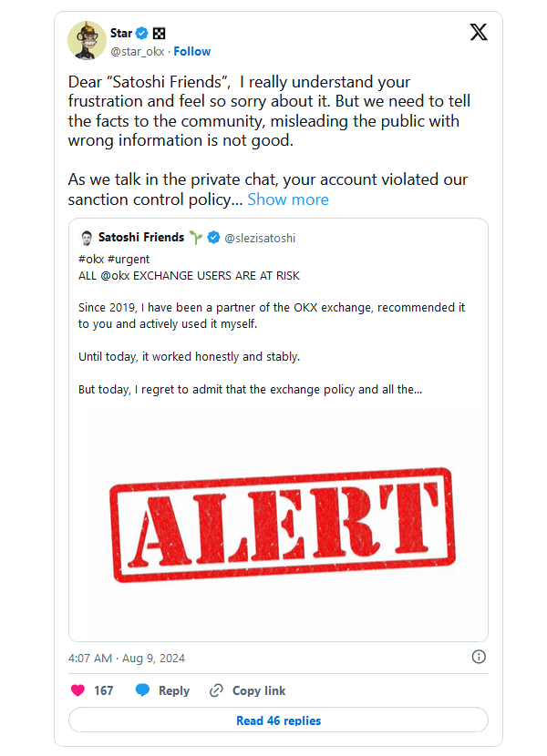
Task: Click the speech bubble Reply icon
Action: click(142, 690)
